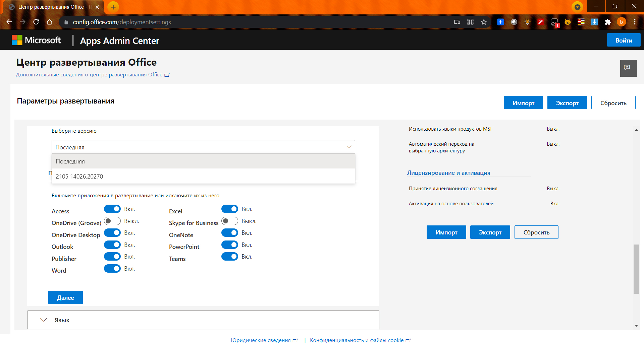Click the right panel vertical scrollbar
This screenshot has height=345, width=644.
636,269
